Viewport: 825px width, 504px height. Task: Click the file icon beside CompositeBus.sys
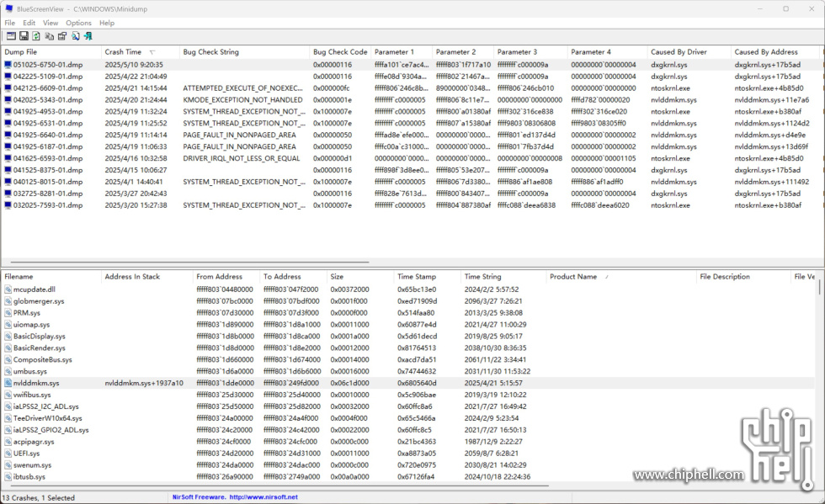pyautogui.click(x=8, y=360)
